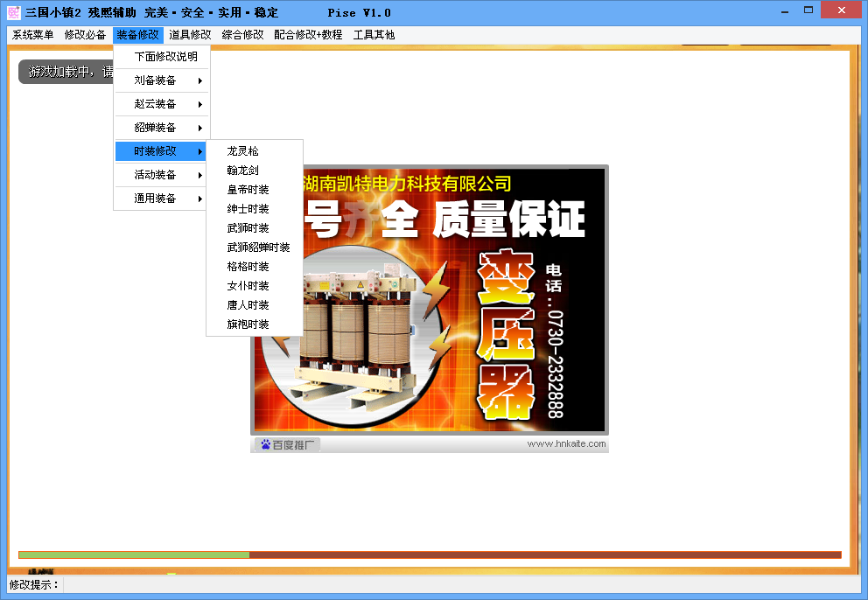Click the game loading progress bar
This screenshot has width=868, height=600.
coord(430,555)
